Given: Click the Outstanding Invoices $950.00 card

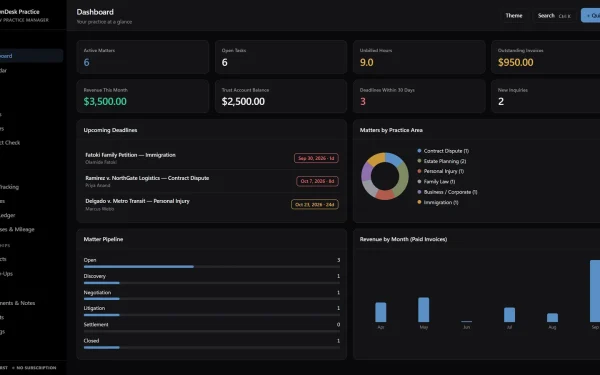Looking at the screenshot, I should pyautogui.click(x=546, y=57).
